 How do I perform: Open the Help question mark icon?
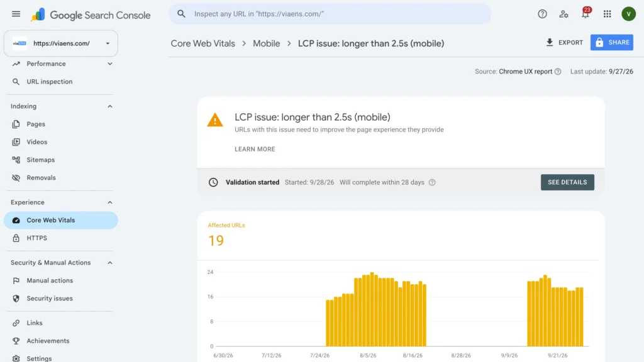pos(542,14)
